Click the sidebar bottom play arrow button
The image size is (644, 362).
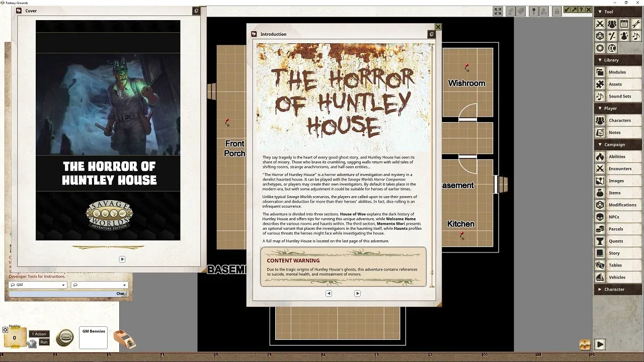600,344
